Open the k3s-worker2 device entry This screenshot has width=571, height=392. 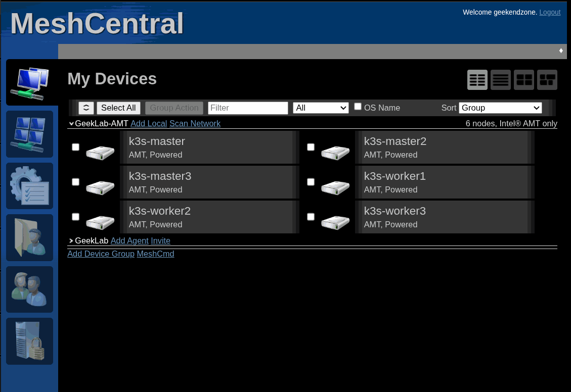pyautogui.click(x=209, y=217)
